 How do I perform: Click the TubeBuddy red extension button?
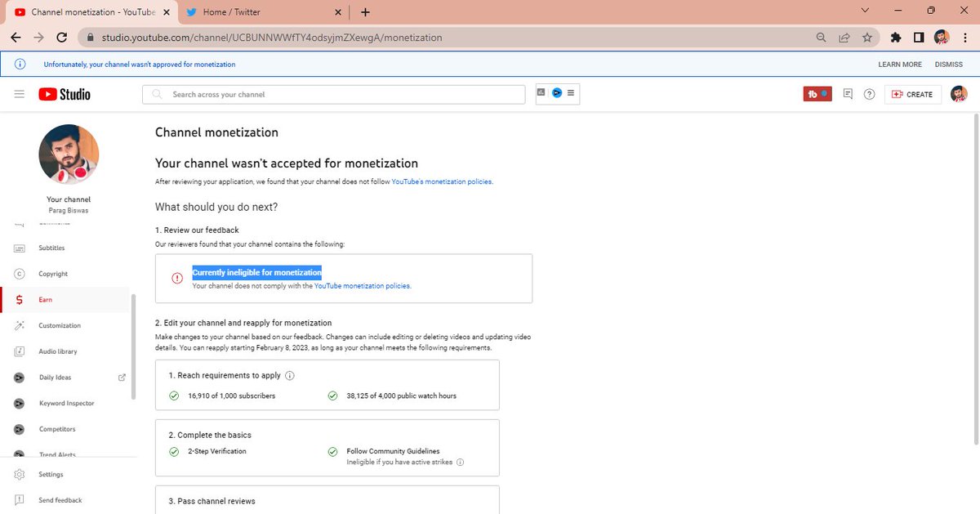coord(817,94)
